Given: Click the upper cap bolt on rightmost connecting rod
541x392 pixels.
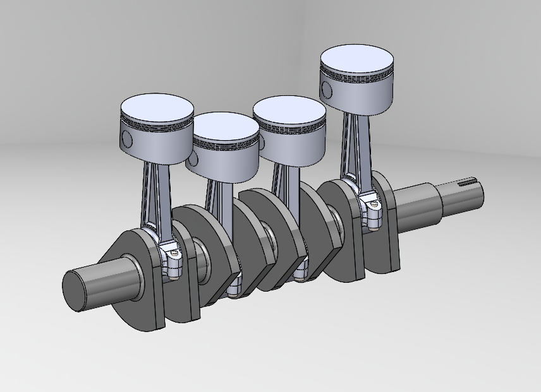Looking at the screenshot, I should 374,205.
